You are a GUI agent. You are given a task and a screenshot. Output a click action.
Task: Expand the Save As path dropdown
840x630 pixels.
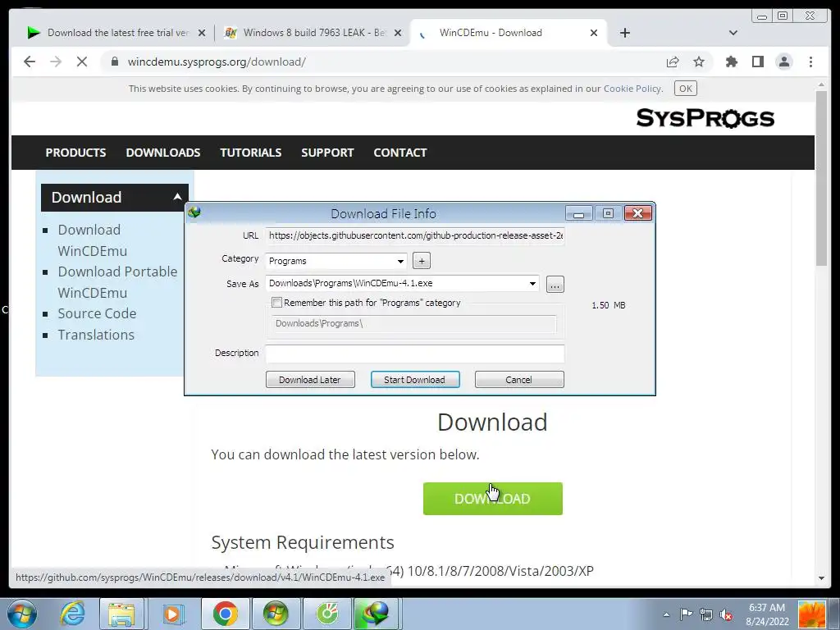point(532,283)
